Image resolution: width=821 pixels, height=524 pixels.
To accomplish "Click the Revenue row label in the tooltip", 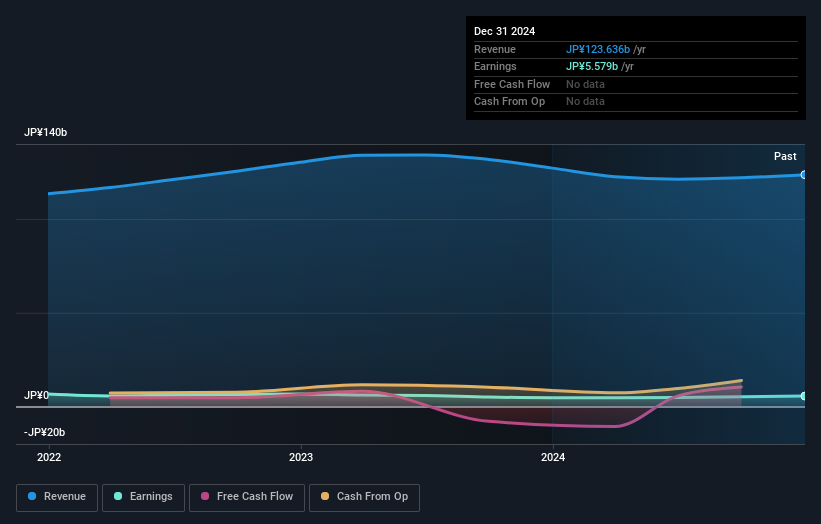I will (495, 49).
